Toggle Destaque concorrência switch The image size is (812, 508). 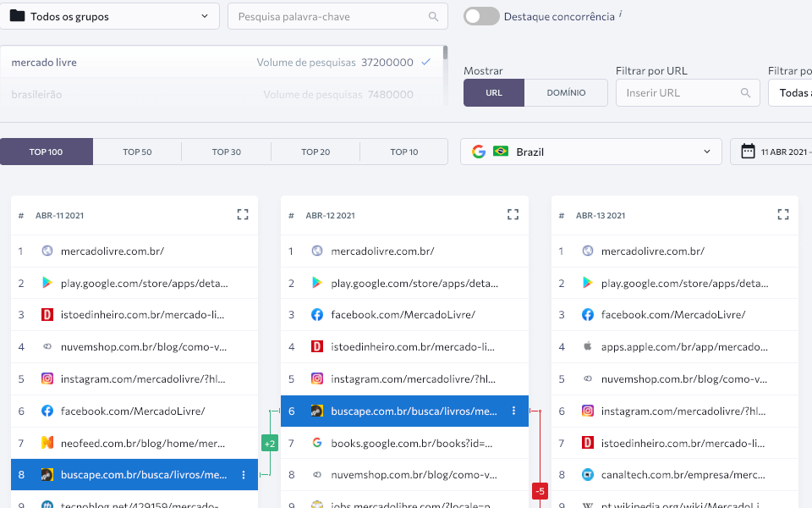[481, 16]
